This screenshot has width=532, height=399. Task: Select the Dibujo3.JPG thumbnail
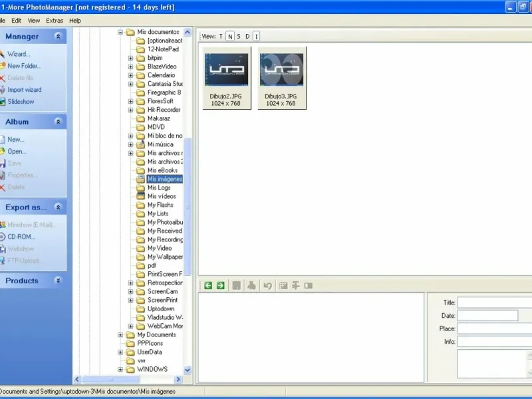tap(281, 78)
